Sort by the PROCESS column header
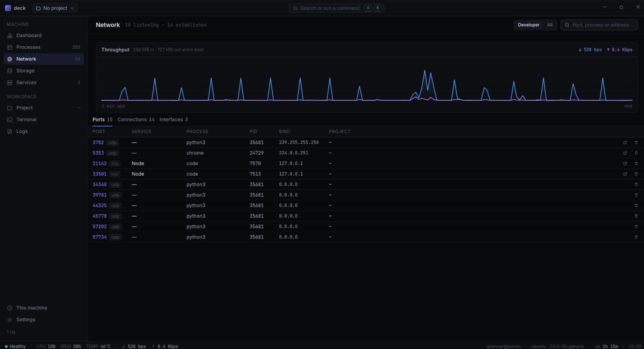Image resolution: width=644 pixels, height=349 pixels. [x=197, y=131]
